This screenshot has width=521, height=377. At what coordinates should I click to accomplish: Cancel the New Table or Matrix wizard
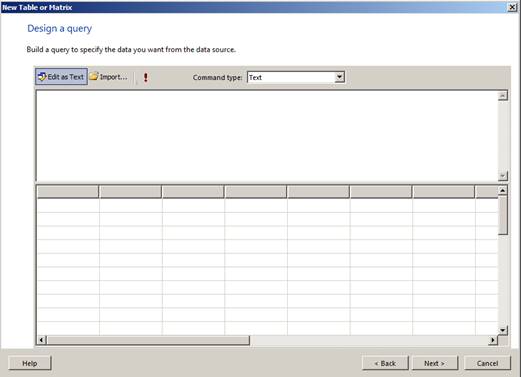[x=487, y=363]
